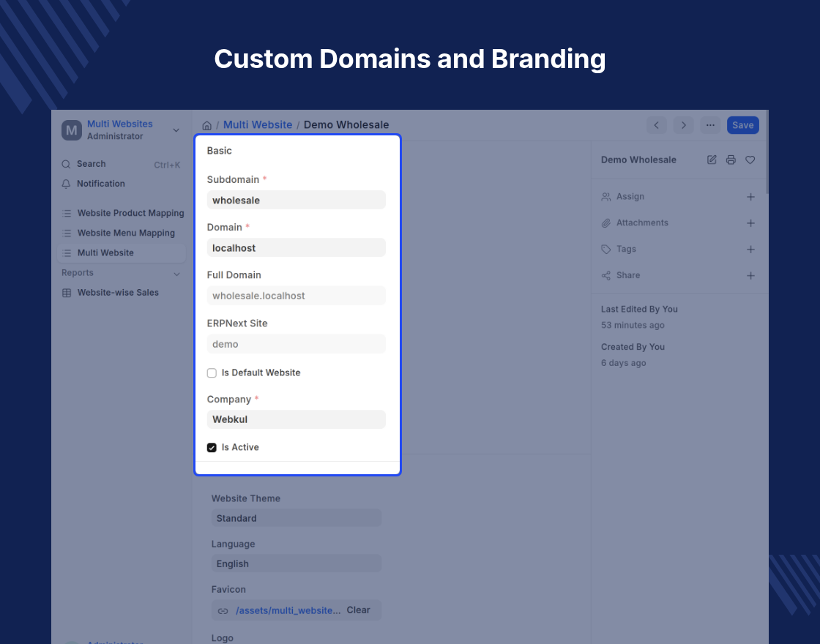Click the print icon in side panel

tap(731, 160)
